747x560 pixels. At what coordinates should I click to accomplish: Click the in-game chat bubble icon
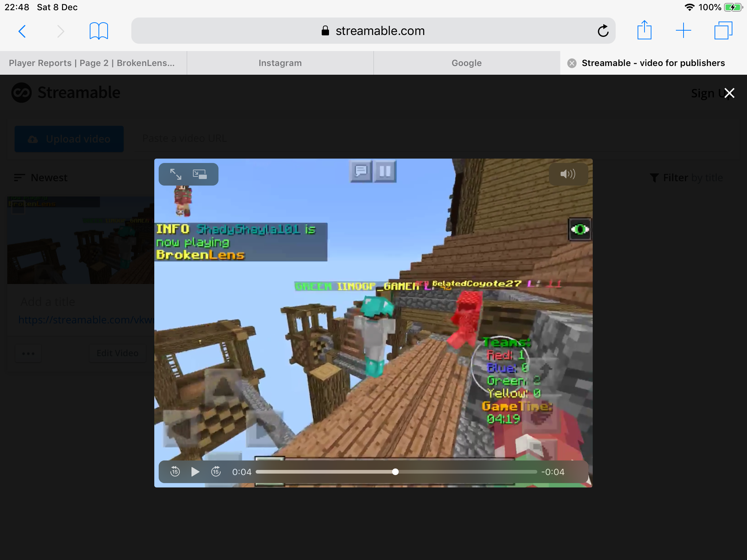pos(361,171)
